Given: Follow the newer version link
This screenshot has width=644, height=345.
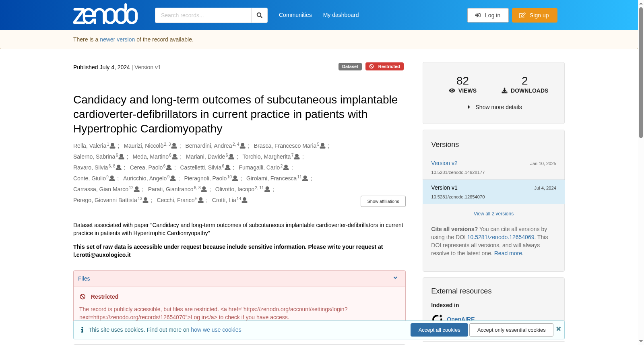Looking at the screenshot, I should click(118, 39).
